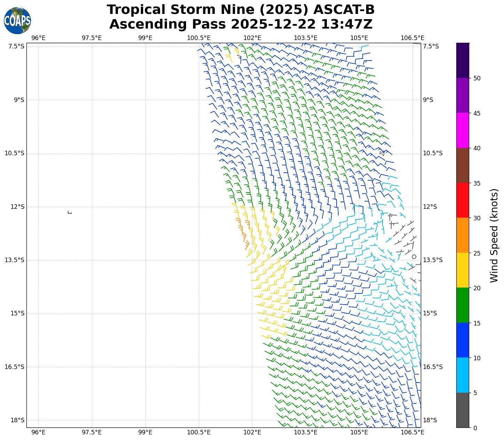Viewport: 504px width, 440px height.
Task: Click the 102°E label on top axis
Action: pos(252,38)
